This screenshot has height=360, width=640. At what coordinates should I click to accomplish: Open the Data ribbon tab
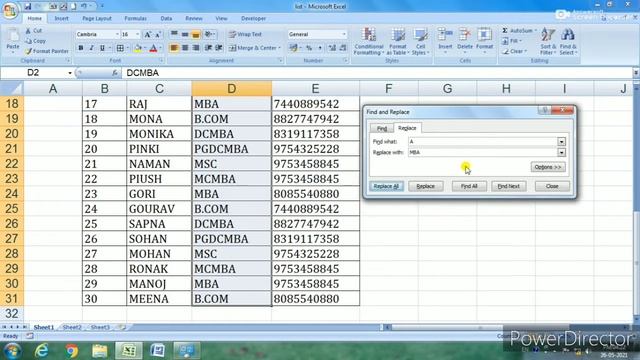[x=166, y=18]
